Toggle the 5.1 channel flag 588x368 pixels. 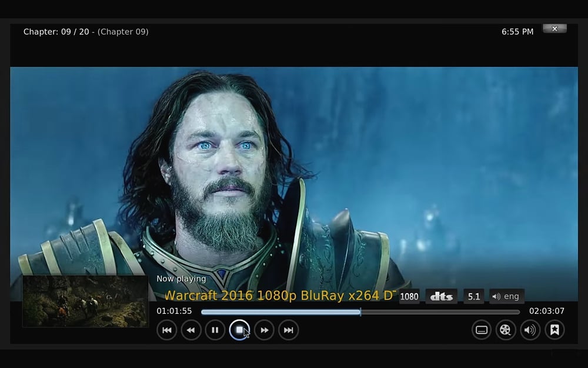click(x=473, y=296)
